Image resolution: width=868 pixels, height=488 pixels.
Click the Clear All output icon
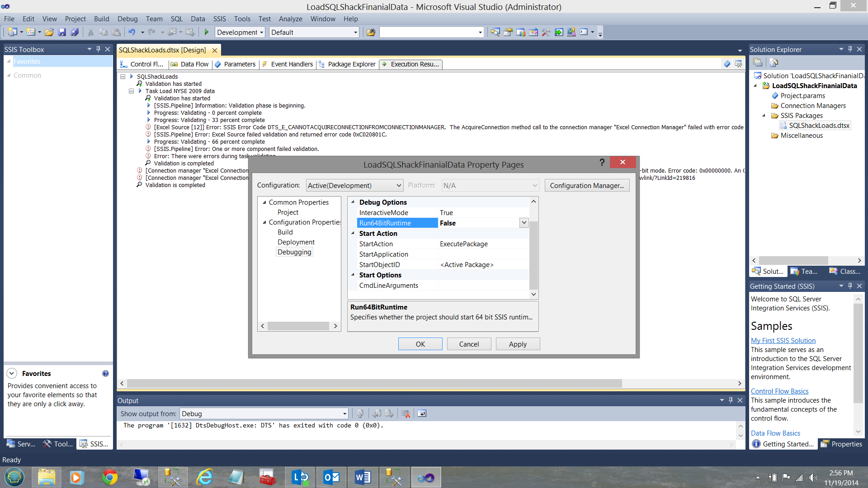click(x=406, y=413)
